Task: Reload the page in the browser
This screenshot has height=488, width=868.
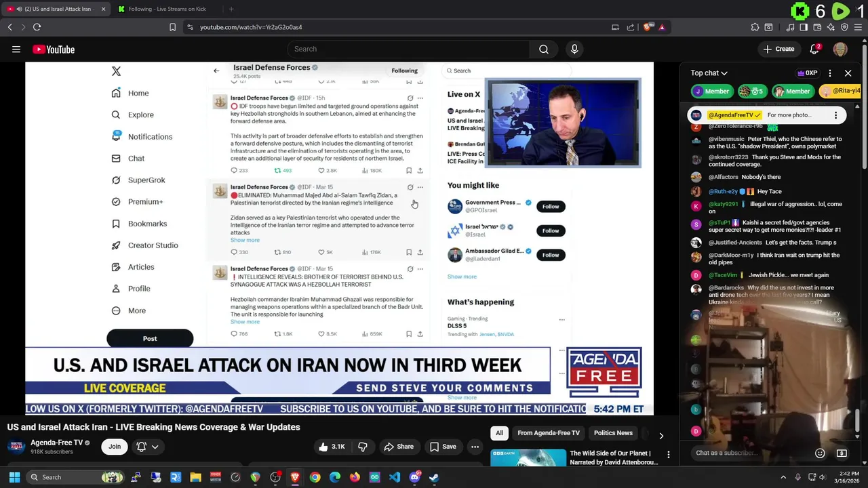Action: [x=37, y=27]
